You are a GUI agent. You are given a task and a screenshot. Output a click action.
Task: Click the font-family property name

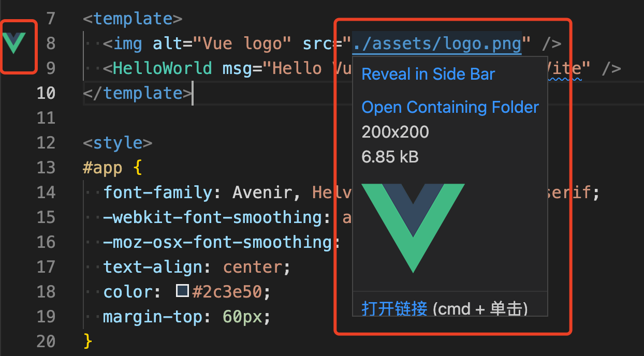(157, 192)
